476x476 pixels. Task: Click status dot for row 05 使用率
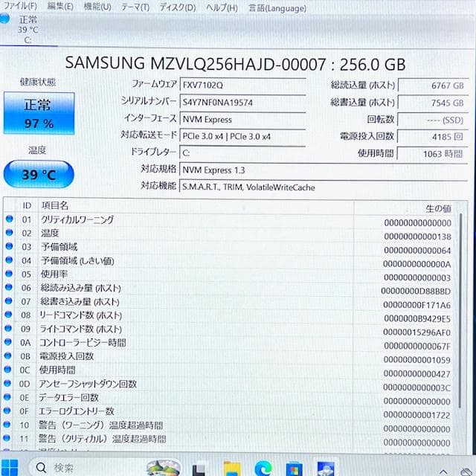pos(9,273)
